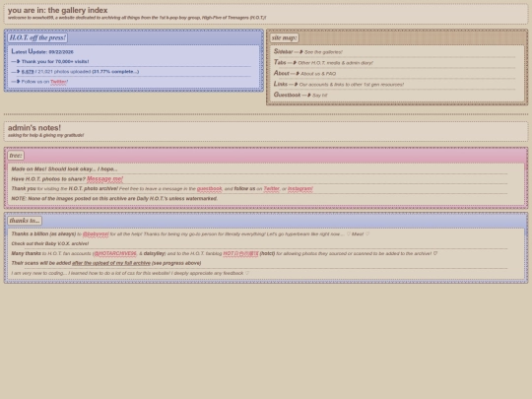Click the '(31.77% complete...)' progress text

[x=115, y=72]
